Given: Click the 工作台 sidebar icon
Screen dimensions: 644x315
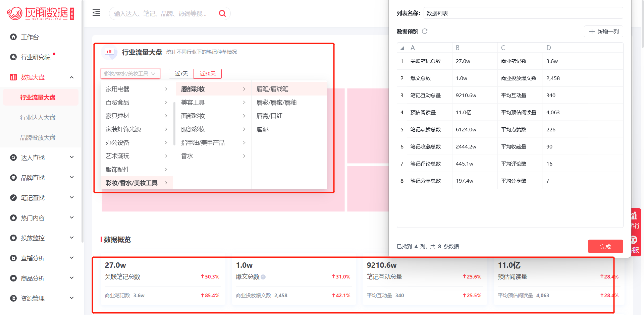Looking at the screenshot, I should tap(13, 37).
